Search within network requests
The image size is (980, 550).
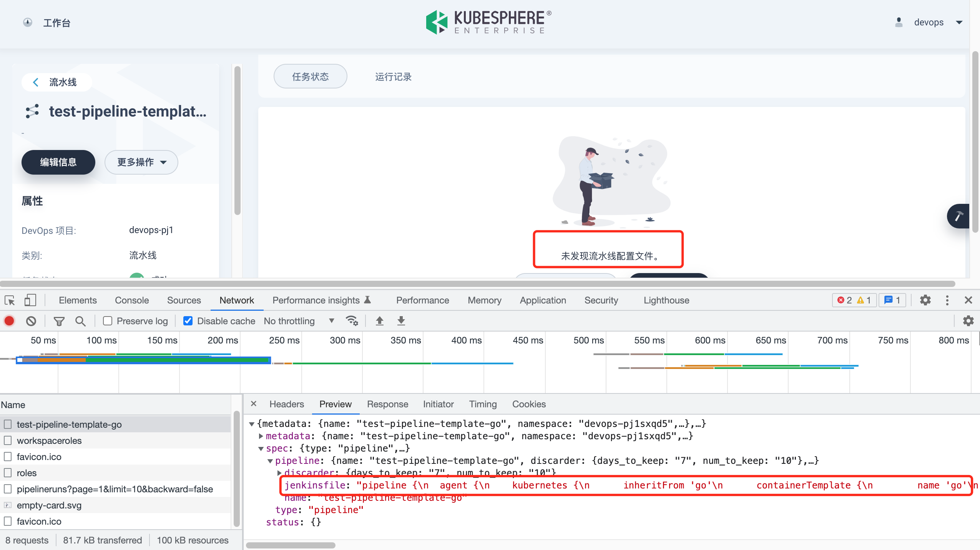tap(80, 321)
